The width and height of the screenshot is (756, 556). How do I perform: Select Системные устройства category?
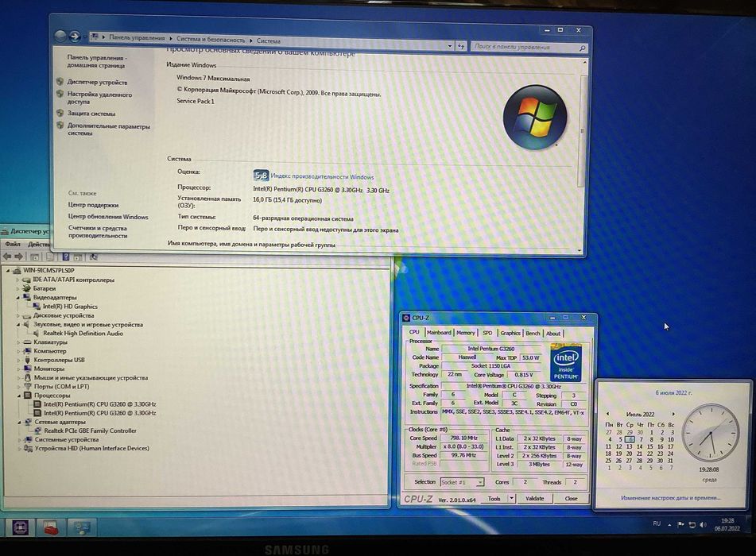tap(67, 439)
